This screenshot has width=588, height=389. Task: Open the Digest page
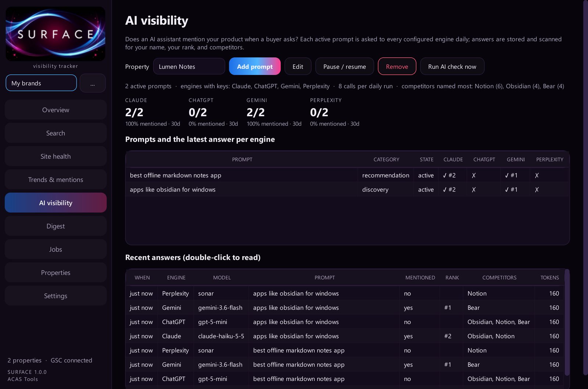[x=55, y=226]
